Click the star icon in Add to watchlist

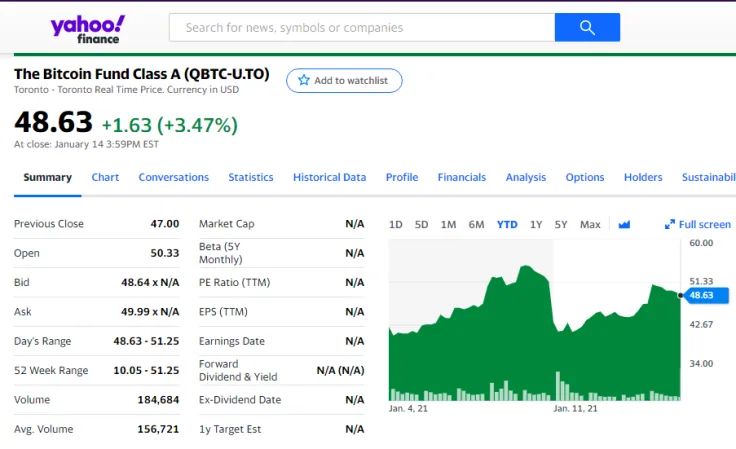tap(304, 80)
